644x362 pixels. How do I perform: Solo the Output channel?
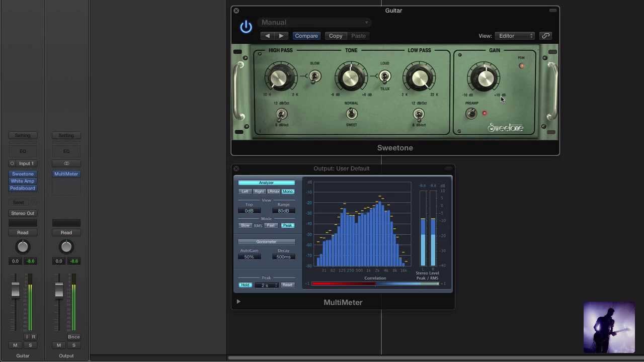(74, 345)
